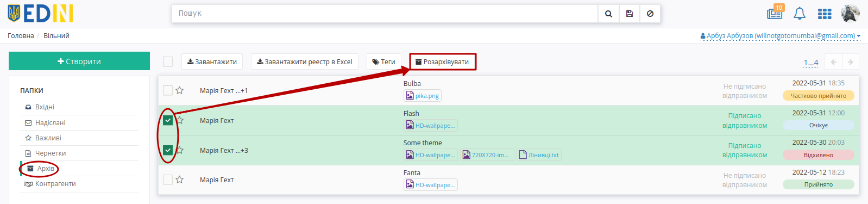Click the search magnifier button

(x=608, y=14)
